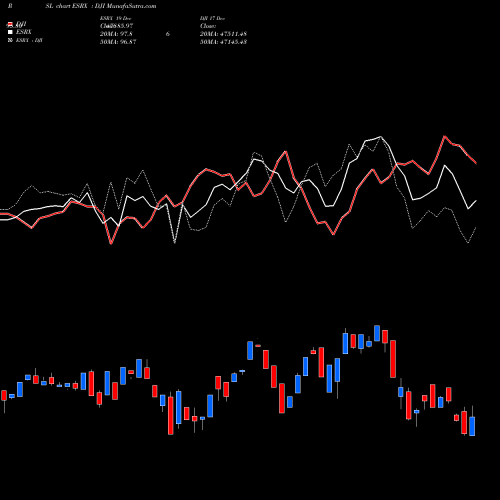
Task: Click the DJI date header text
Action: point(212,18)
